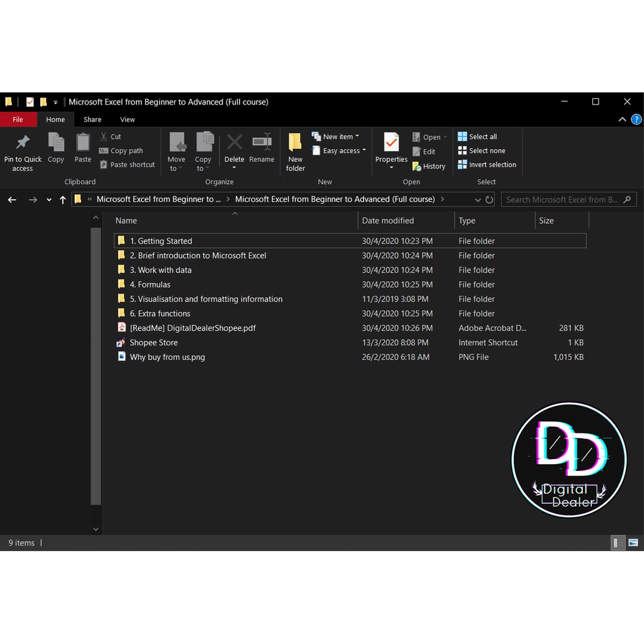644x644 pixels.
Task: Click Select all
Action: 477,136
